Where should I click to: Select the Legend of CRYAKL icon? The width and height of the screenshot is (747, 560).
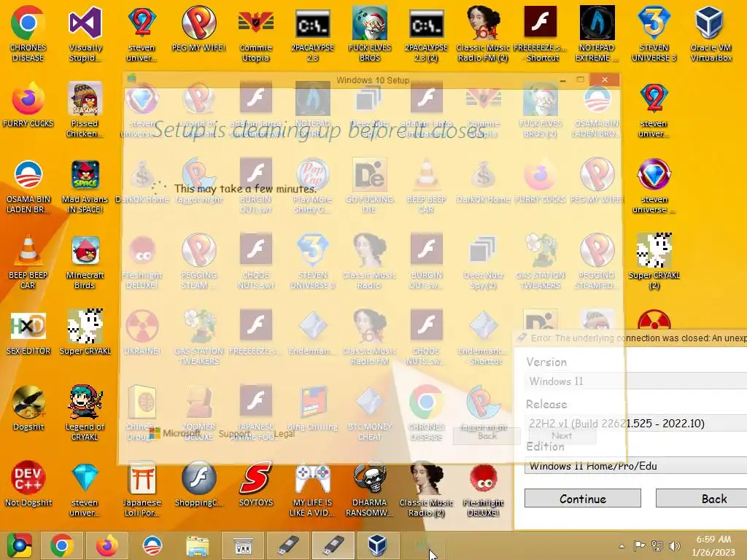coord(85,413)
